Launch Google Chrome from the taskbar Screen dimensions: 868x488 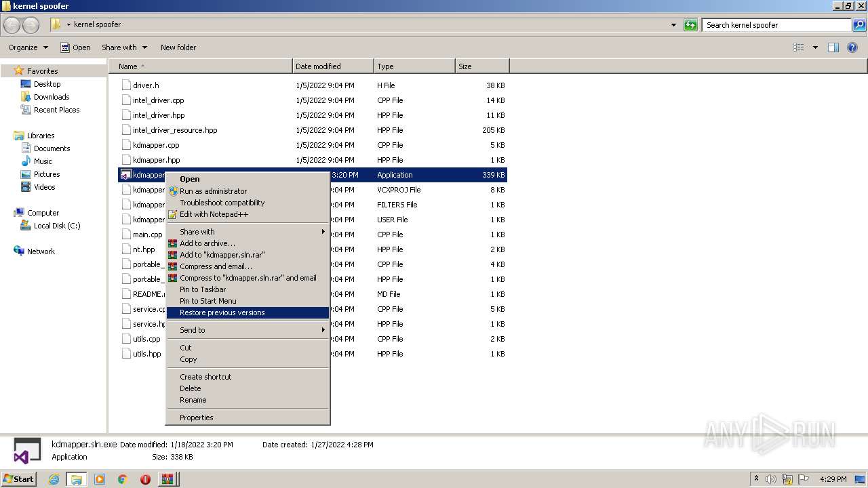click(x=122, y=479)
